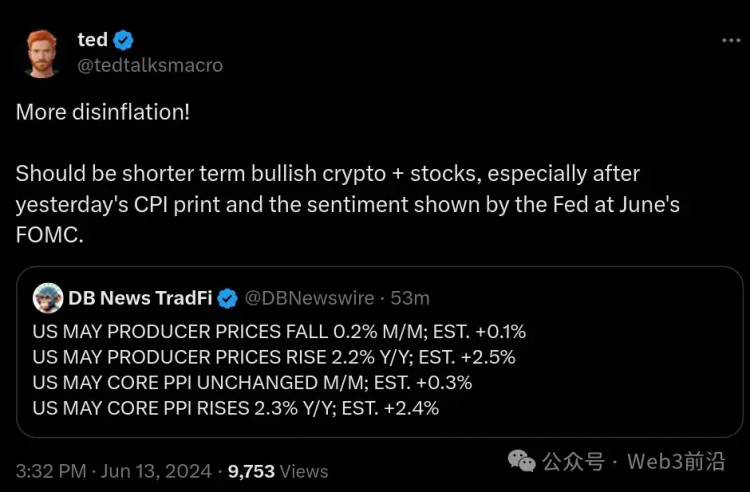Click the Web3前沿 watermark text
The image size is (750, 492).
pyautogui.click(x=676, y=461)
